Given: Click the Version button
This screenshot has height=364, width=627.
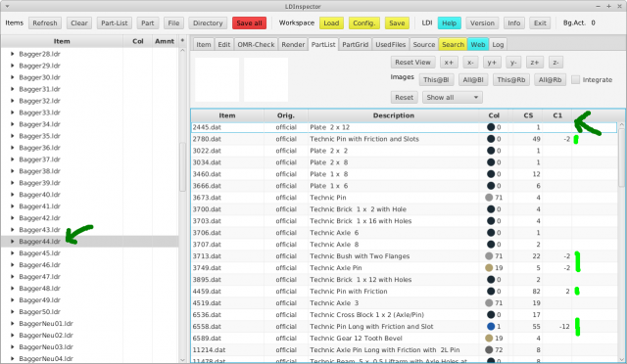Looking at the screenshot, I should pyautogui.click(x=482, y=23).
